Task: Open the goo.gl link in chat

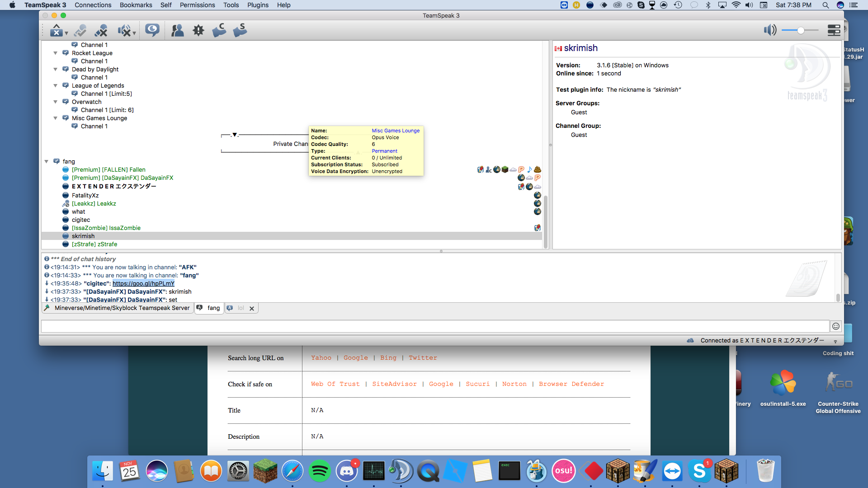Action: (143, 284)
